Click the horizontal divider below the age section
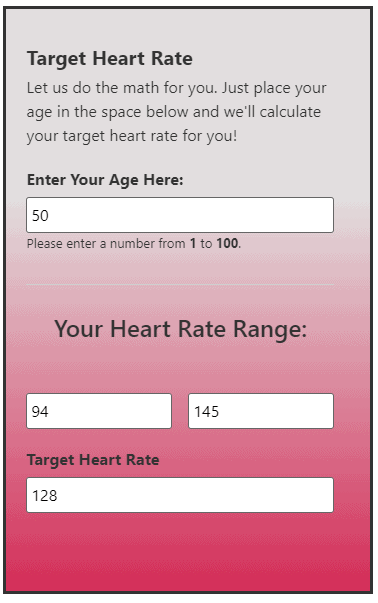 click(x=180, y=284)
